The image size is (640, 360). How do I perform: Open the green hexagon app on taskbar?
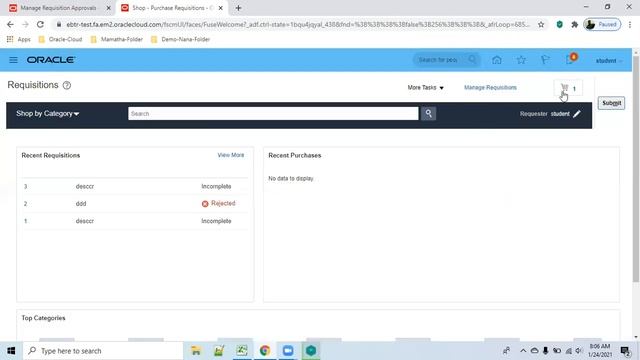click(311, 351)
